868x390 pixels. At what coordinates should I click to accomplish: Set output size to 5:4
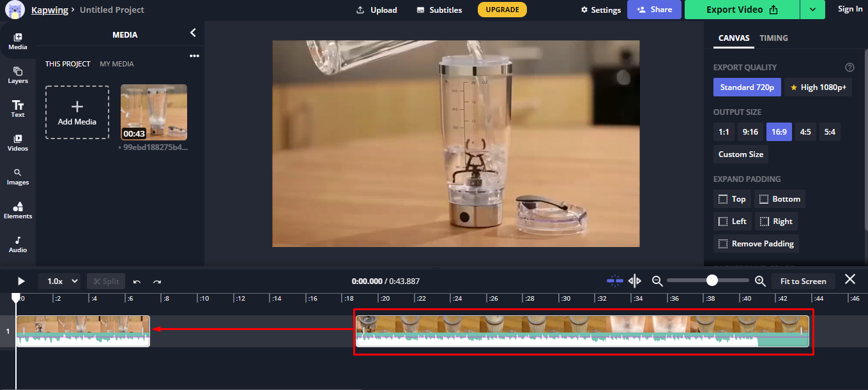[830, 131]
